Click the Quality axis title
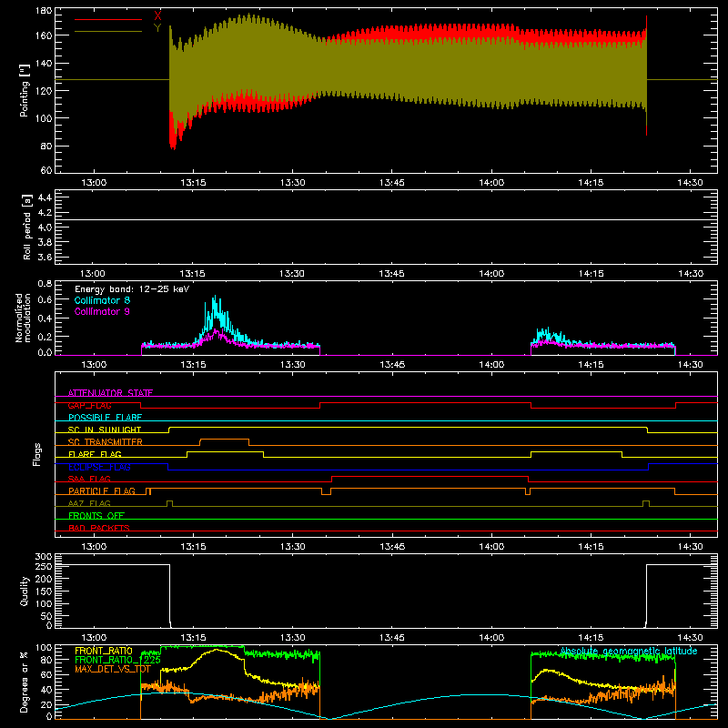728x728 pixels. coord(25,591)
